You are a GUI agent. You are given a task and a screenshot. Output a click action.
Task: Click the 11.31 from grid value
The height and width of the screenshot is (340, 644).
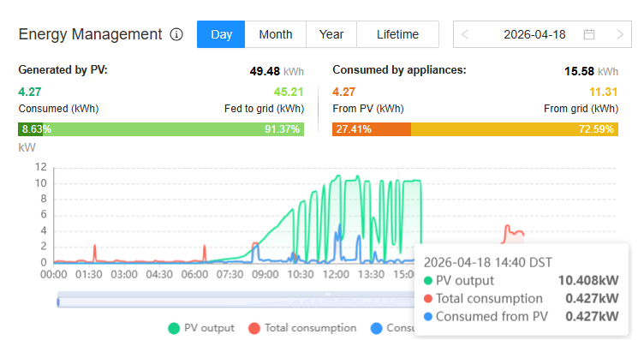604,92
